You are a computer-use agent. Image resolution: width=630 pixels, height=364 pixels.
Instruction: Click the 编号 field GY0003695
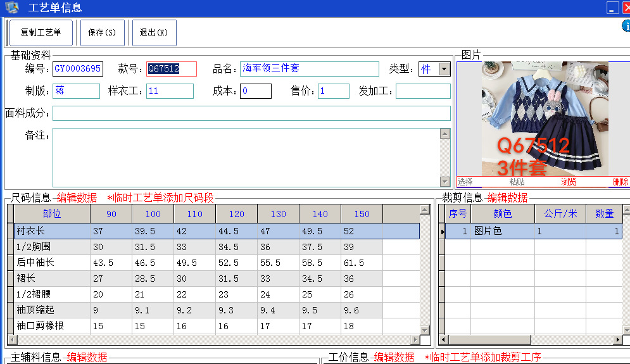click(x=78, y=69)
